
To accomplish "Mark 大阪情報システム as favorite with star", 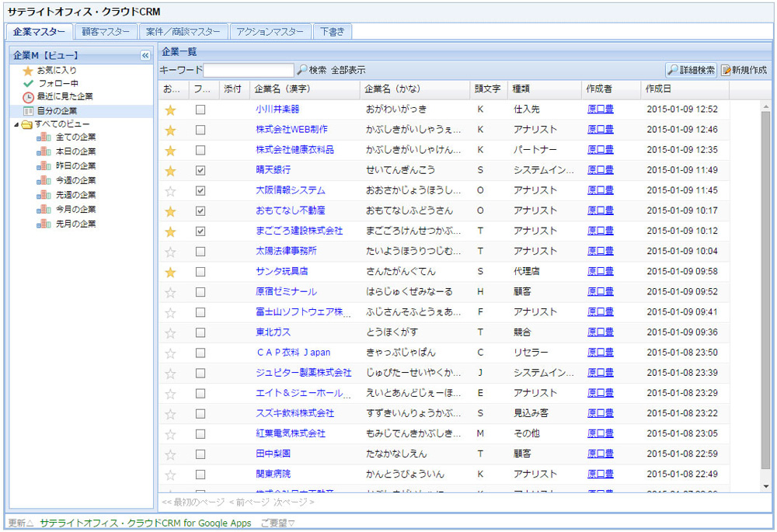I will [170, 190].
